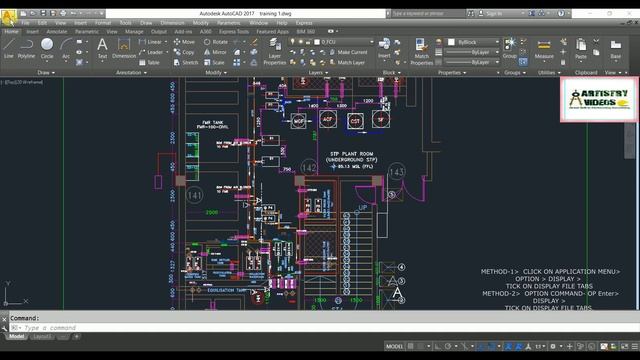This screenshot has width=640, height=360.
Task: Click Make Current layer button
Action: click(x=349, y=52)
